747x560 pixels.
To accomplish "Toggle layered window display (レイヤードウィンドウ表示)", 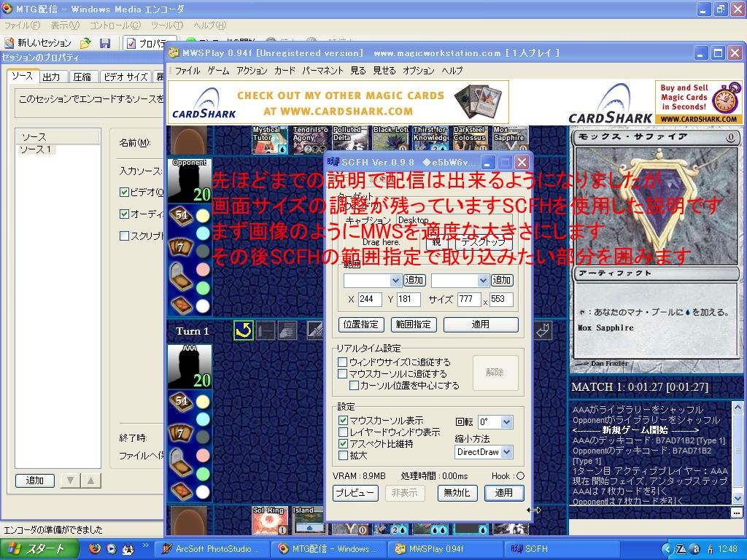I will (x=343, y=432).
